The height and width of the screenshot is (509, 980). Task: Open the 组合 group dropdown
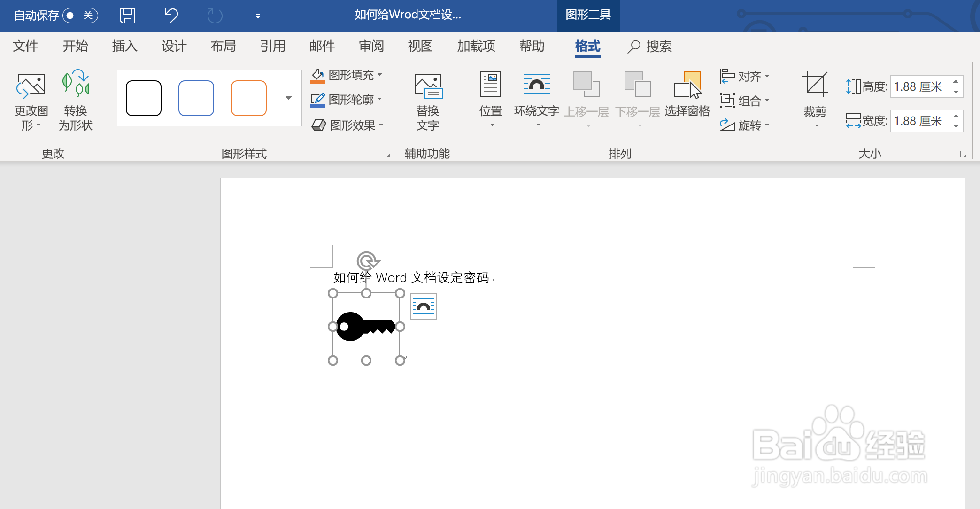click(x=744, y=101)
